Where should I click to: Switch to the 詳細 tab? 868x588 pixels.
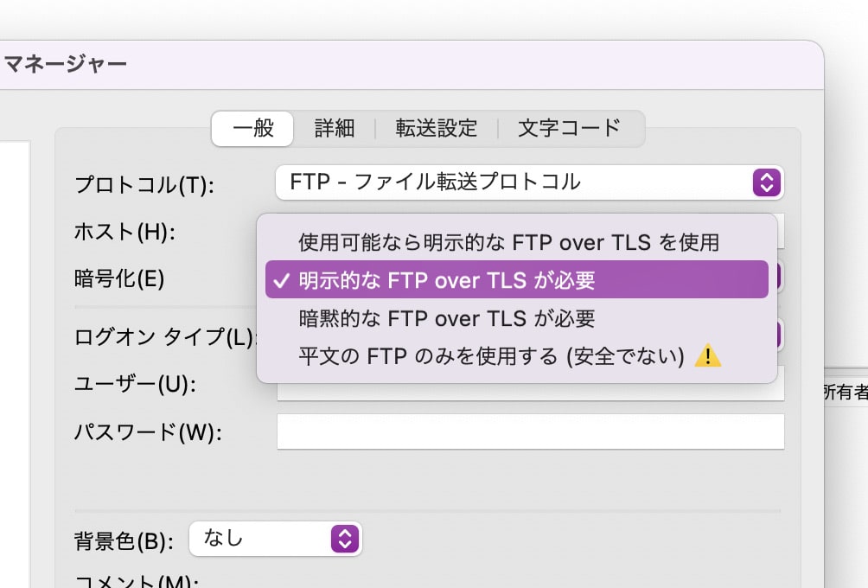[x=334, y=129]
